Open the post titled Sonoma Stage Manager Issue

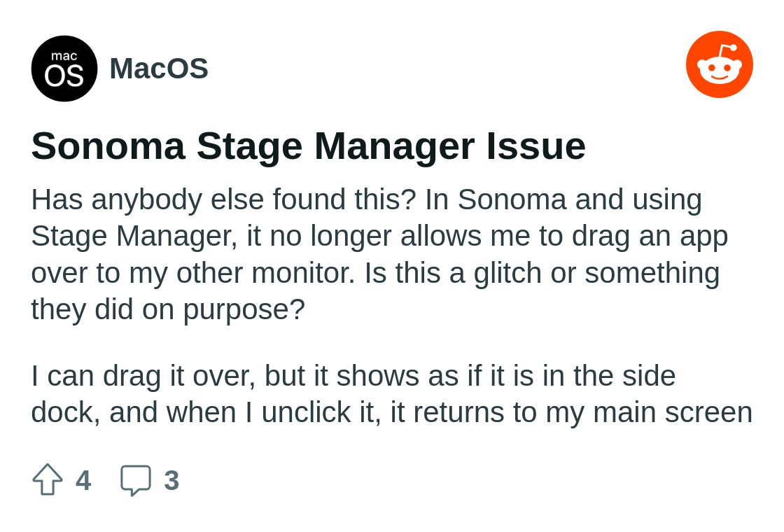308,146
